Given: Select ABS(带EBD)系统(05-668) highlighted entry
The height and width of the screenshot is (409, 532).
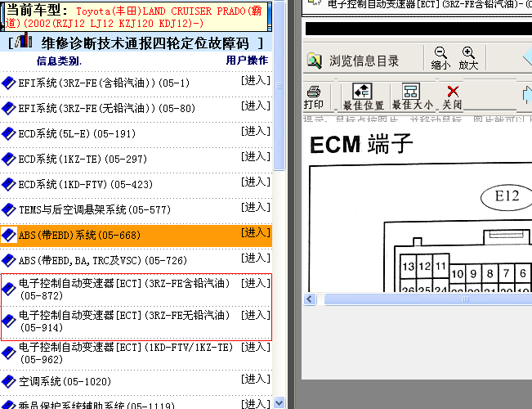Looking at the screenshot, I should click(79, 236).
